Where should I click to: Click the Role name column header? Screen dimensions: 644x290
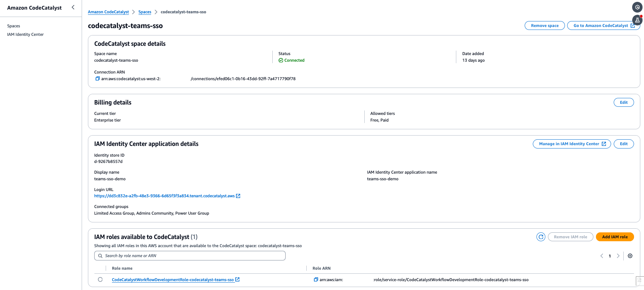pyautogui.click(x=122, y=268)
